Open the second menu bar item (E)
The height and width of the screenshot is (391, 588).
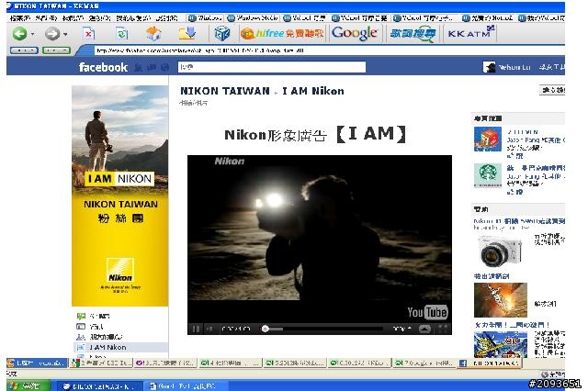pyautogui.click(x=46, y=18)
